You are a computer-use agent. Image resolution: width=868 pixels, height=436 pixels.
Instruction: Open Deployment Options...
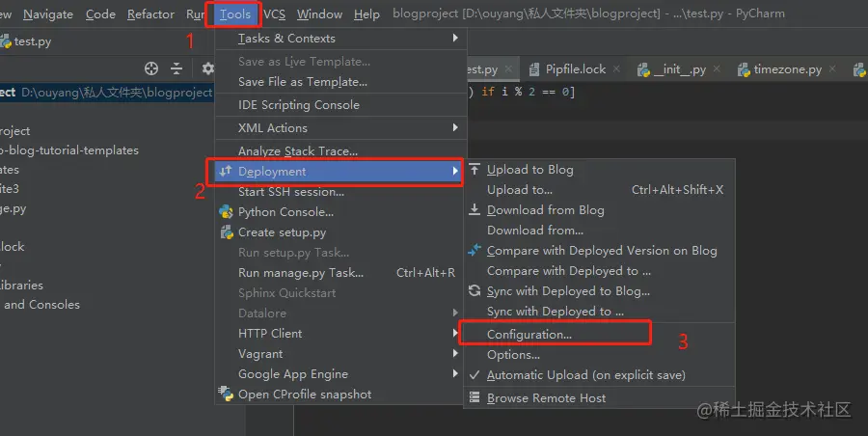600,355
